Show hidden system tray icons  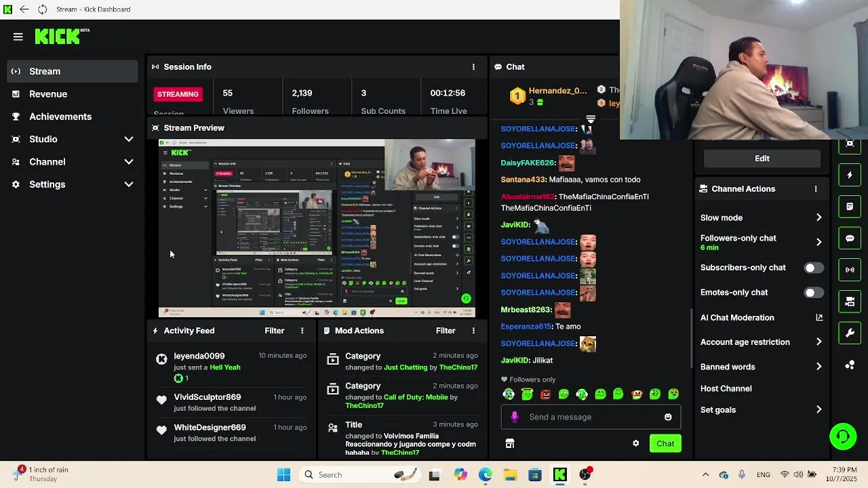click(x=705, y=474)
